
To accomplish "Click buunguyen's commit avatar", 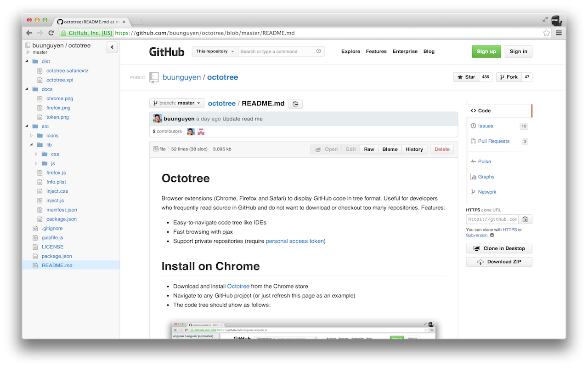I will pos(158,119).
